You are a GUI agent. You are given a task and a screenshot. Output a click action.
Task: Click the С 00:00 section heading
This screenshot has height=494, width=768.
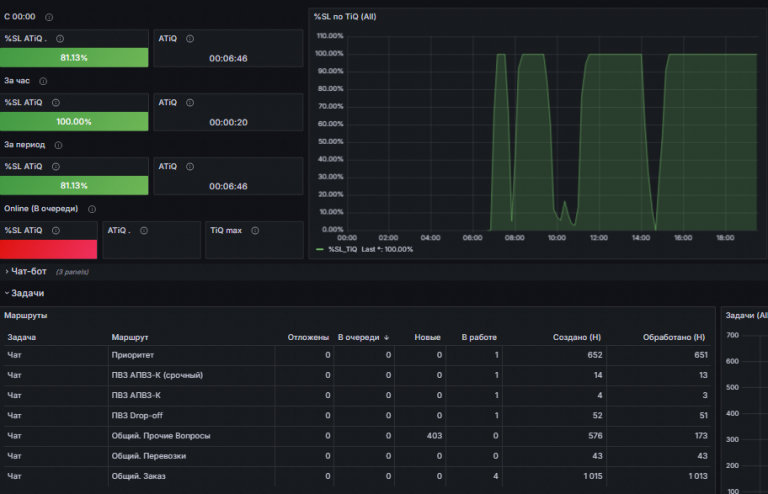click(20, 17)
